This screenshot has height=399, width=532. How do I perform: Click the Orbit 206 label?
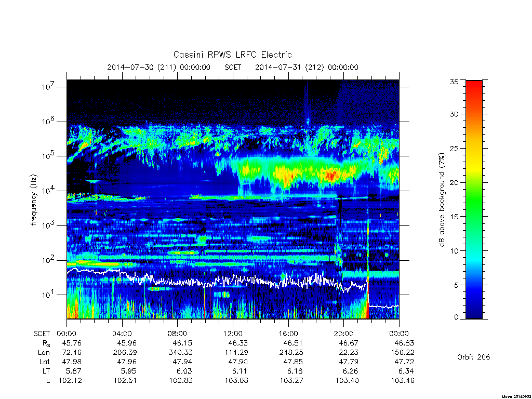[474, 357]
